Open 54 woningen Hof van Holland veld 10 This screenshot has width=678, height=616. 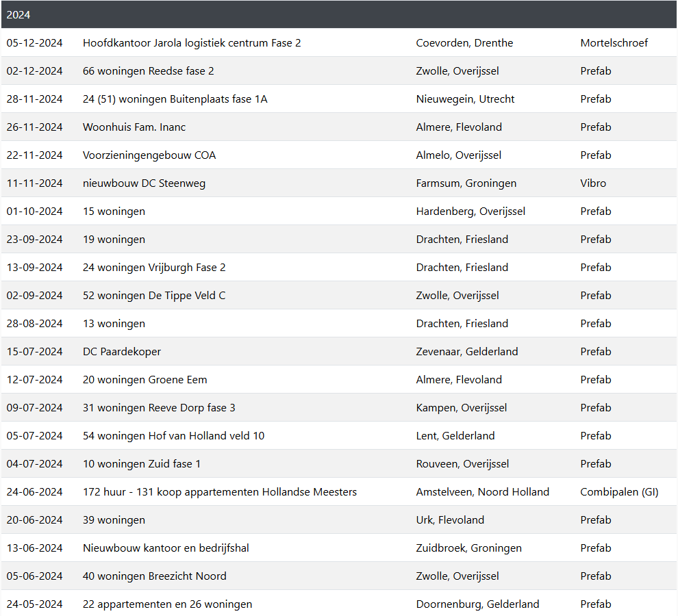[x=173, y=436]
